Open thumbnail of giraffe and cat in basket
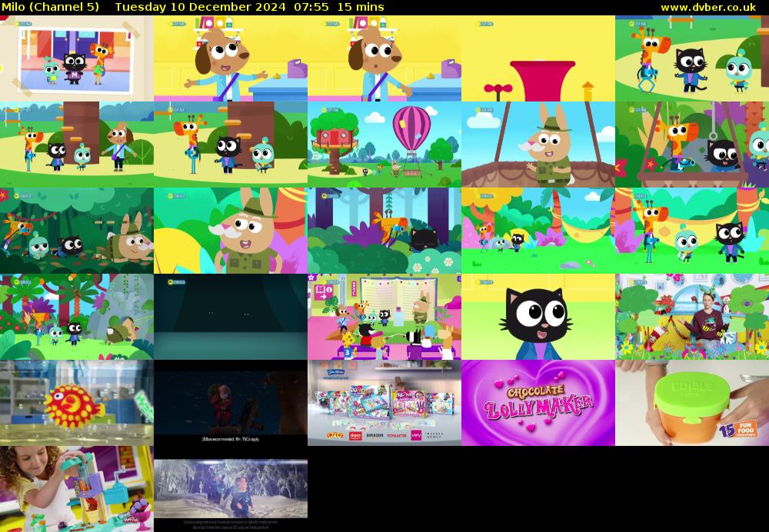769x532 pixels. click(692, 145)
